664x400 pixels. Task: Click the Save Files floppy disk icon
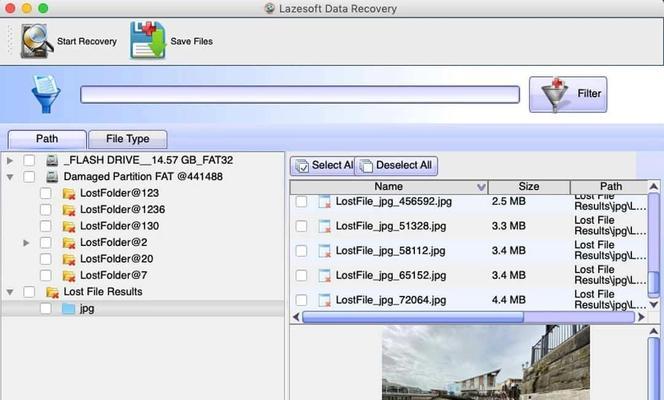(148, 40)
